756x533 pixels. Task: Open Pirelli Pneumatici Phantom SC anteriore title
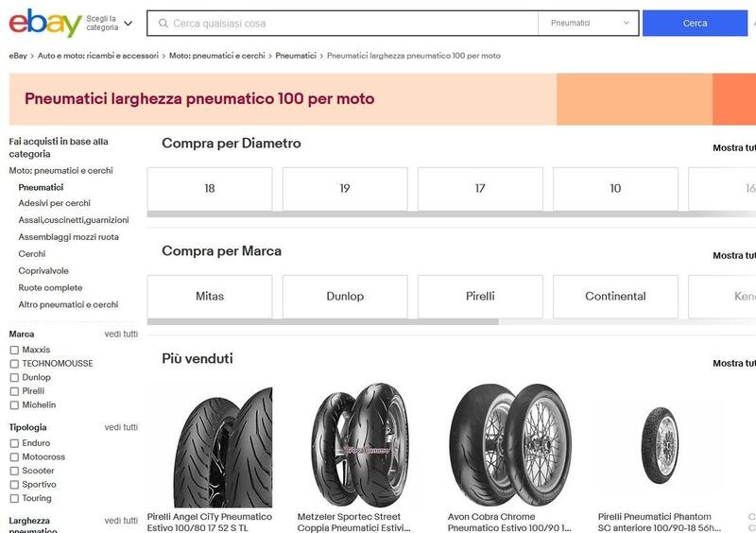pyautogui.click(x=659, y=523)
